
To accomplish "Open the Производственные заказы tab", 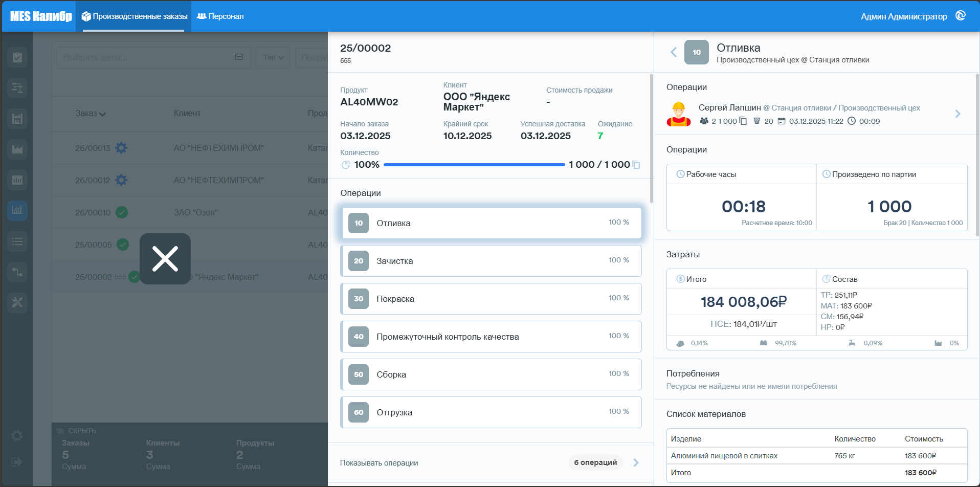I will 134,16.
